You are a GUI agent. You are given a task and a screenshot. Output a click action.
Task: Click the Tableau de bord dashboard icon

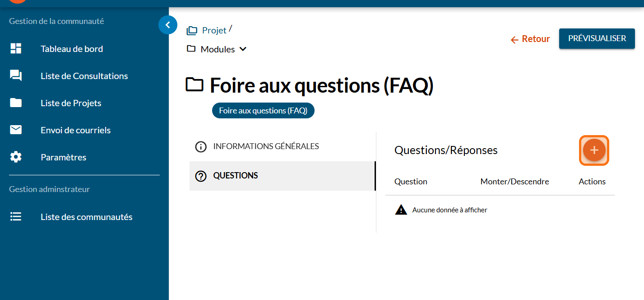tap(16, 49)
